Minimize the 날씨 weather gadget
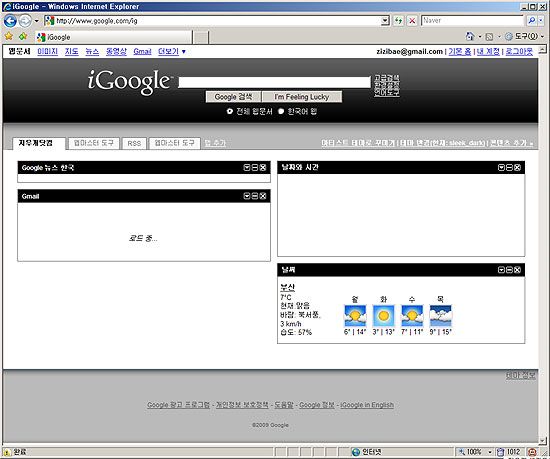Screen dimensions: 550x459 (509, 270)
